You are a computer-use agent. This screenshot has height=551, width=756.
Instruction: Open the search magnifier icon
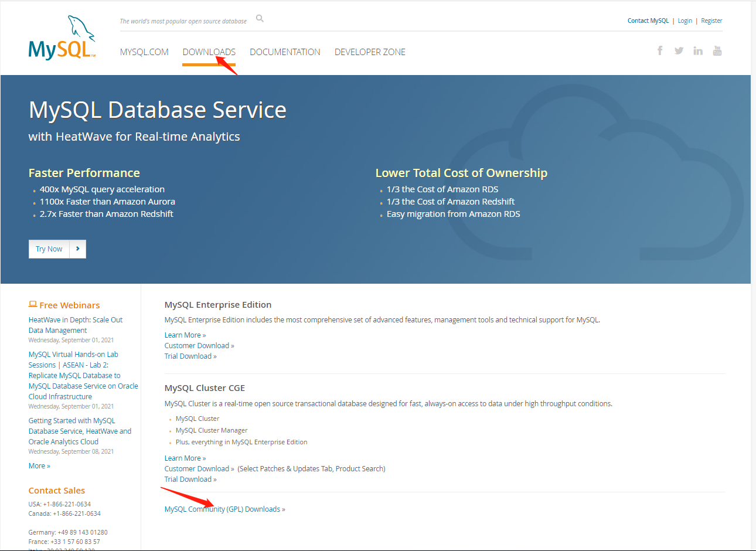click(x=260, y=19)
